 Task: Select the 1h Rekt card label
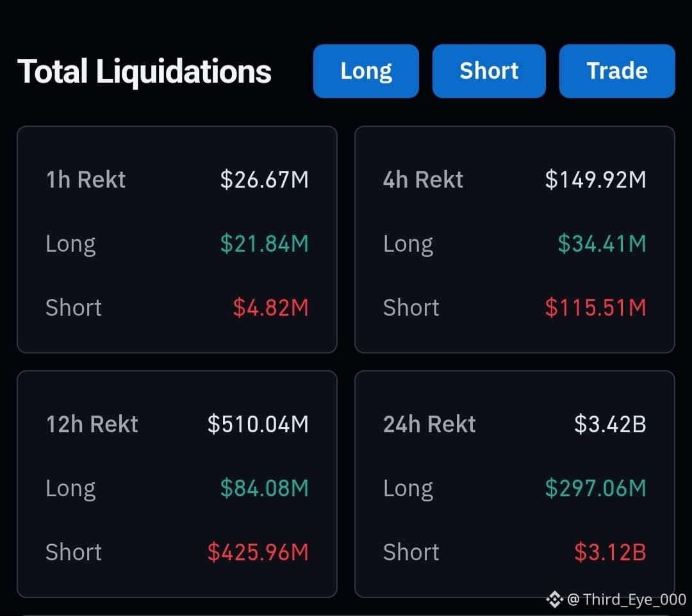coord(86,179)
